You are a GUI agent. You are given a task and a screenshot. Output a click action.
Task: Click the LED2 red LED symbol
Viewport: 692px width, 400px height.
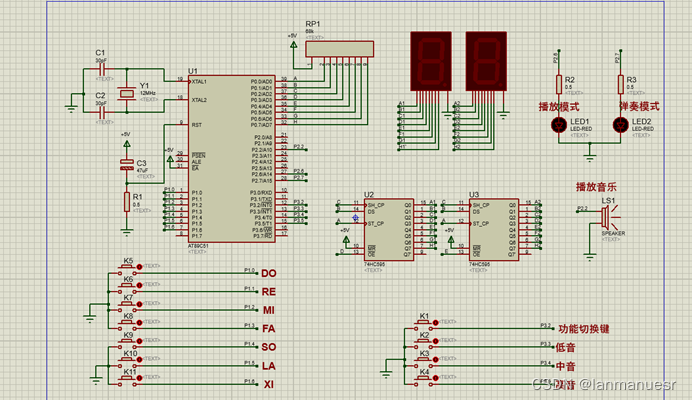point(621,125)
